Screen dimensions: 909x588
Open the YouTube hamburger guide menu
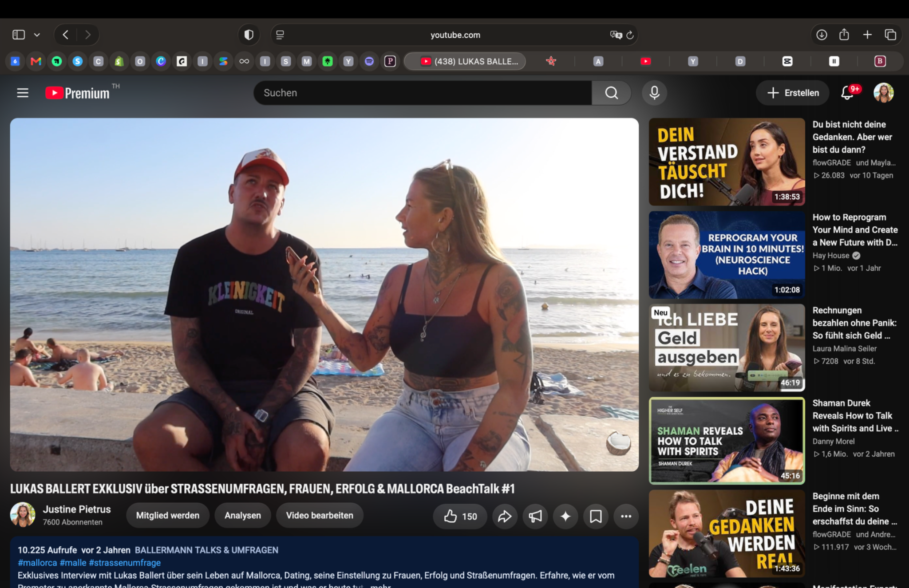coord(23,93)
